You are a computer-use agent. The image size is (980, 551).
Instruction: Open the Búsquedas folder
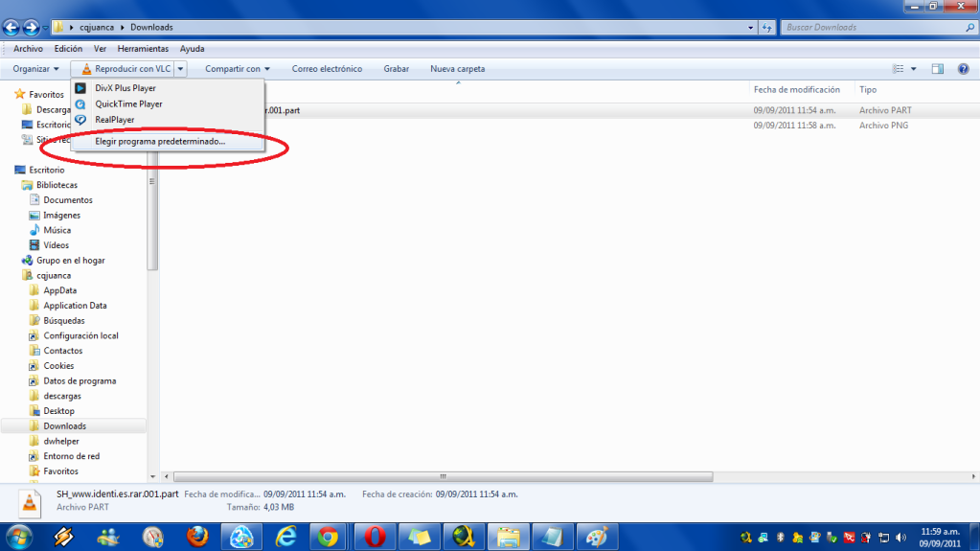coord(57,320)
